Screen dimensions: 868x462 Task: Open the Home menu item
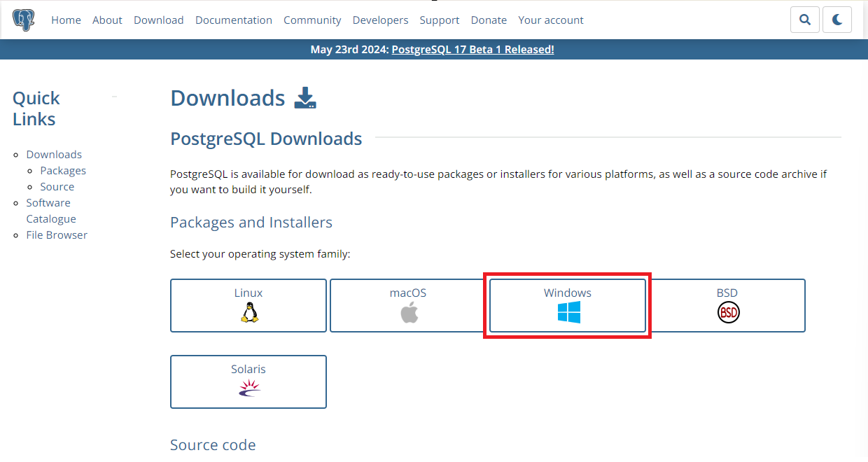[66, 20]
